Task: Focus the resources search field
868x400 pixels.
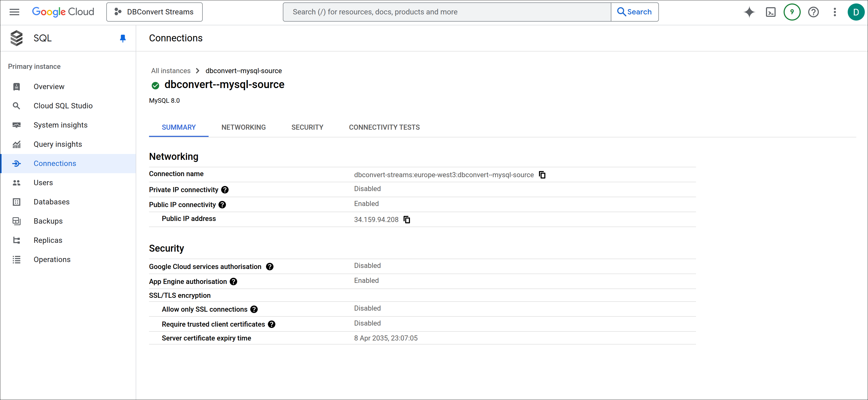Action: [x=447, y=12]
